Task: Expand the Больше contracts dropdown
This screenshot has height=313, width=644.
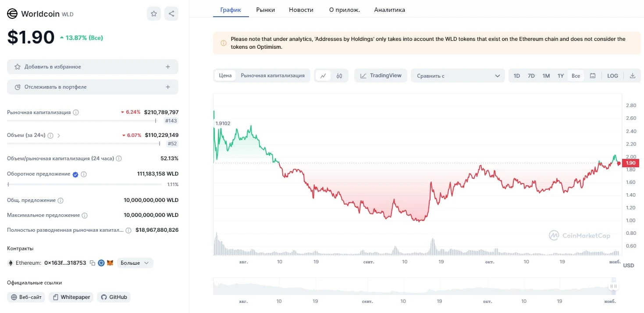Action: coord(135,263)
